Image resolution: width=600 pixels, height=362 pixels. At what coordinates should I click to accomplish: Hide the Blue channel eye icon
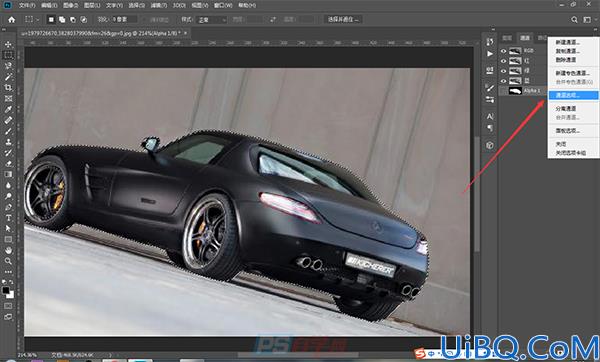[504, 81]
